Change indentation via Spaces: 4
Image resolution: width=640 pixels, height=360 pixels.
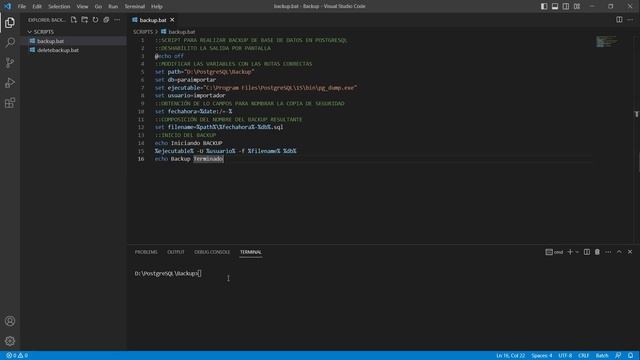(x=542, y=356)
